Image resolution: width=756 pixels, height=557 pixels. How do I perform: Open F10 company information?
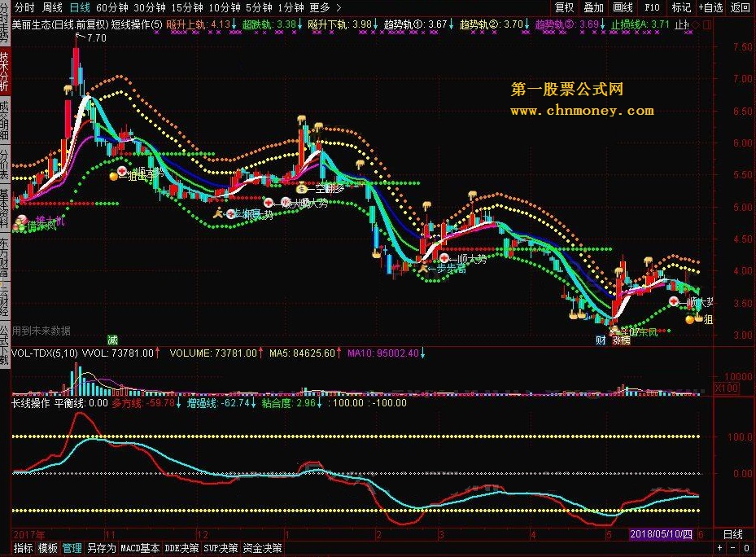pos(652,7)
